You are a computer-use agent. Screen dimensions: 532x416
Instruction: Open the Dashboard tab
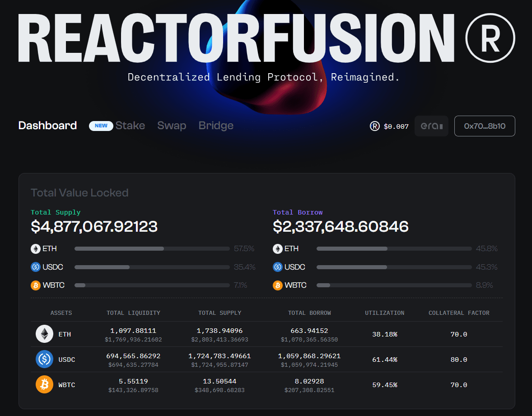pyautogui.click(x=47, y=126)
